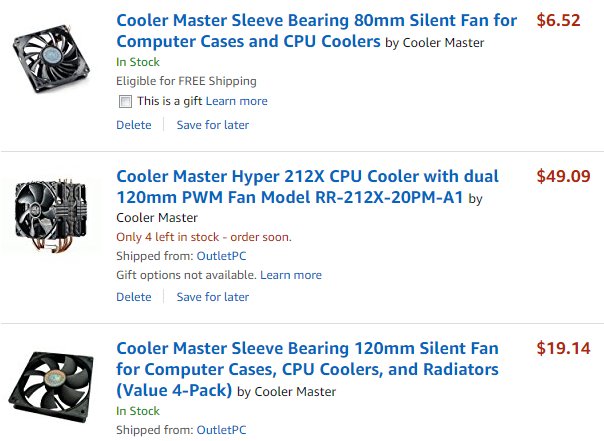Delete the 80mm Silent Fan from cart
Image resolution: width=604 pixels, height=441 pixels.
click(133, 125)
